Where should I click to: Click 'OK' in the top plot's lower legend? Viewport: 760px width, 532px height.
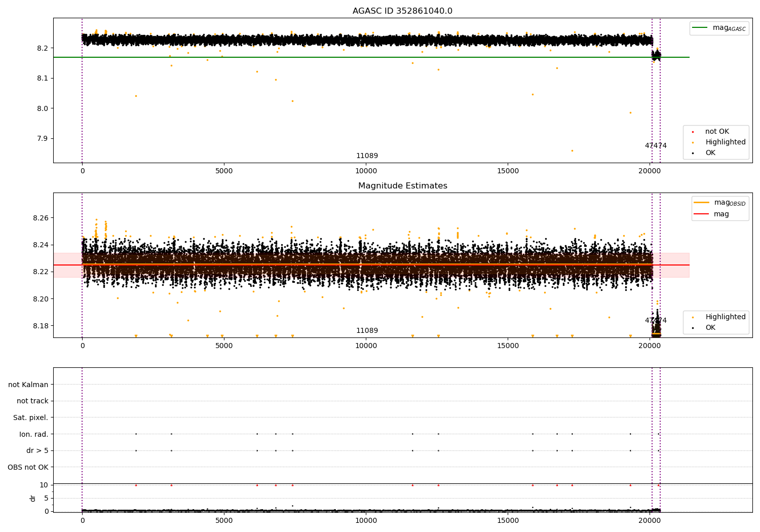pyautogui.click(x=710, y=153)
